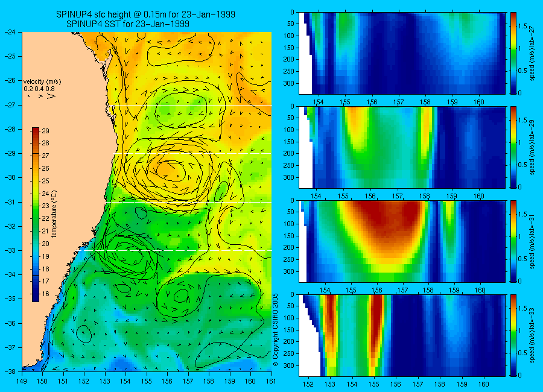Image resolution: width=543 pixels, height=392 pixels.
Task: Click the speed color bar of the lat=-29 panel
Action: (513, 147)
